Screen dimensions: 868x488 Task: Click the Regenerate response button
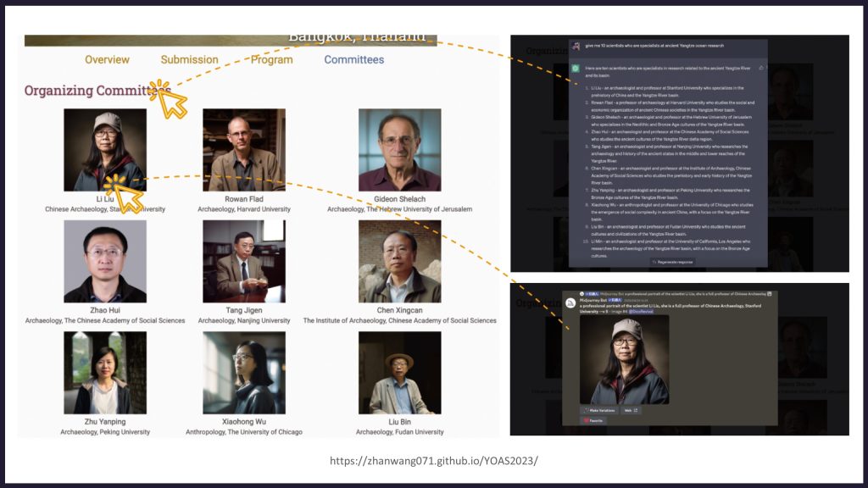click(x=670, y=262)
